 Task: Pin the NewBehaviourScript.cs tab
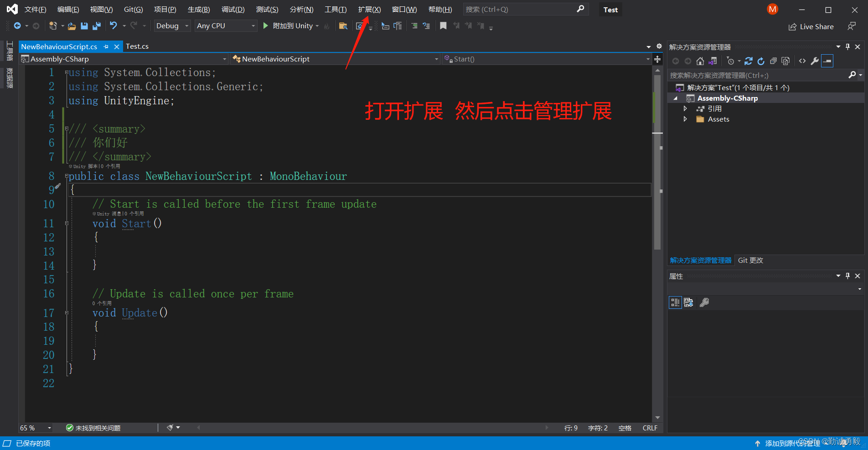coord(106,46)
